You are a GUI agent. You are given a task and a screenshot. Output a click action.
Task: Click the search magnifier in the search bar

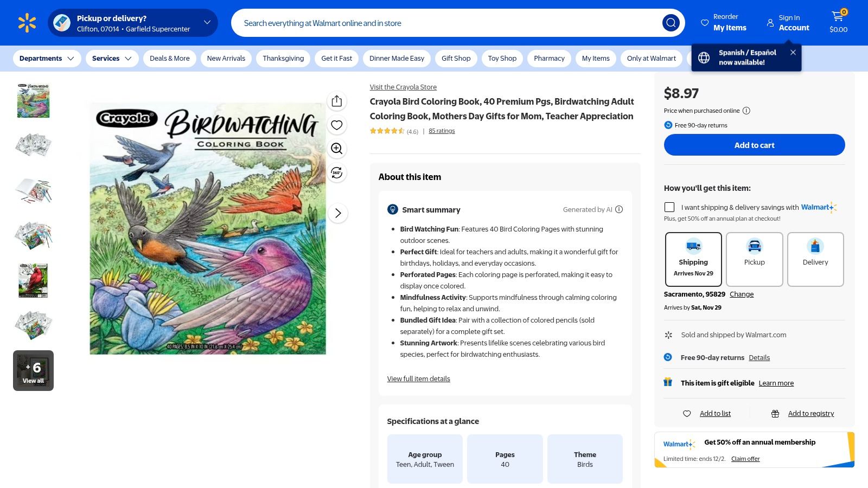click(x=671, y=23)
